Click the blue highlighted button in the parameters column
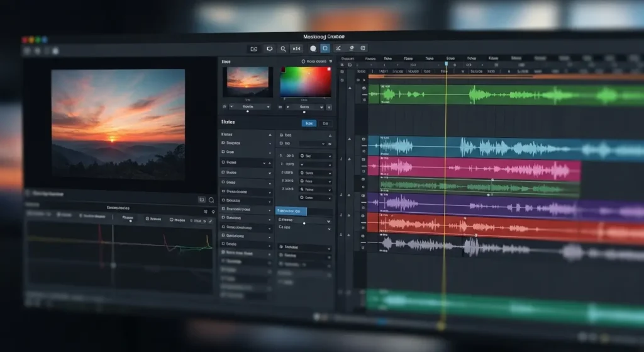The width and height of the screenshot is (644, 352). [x=291, y=211]
